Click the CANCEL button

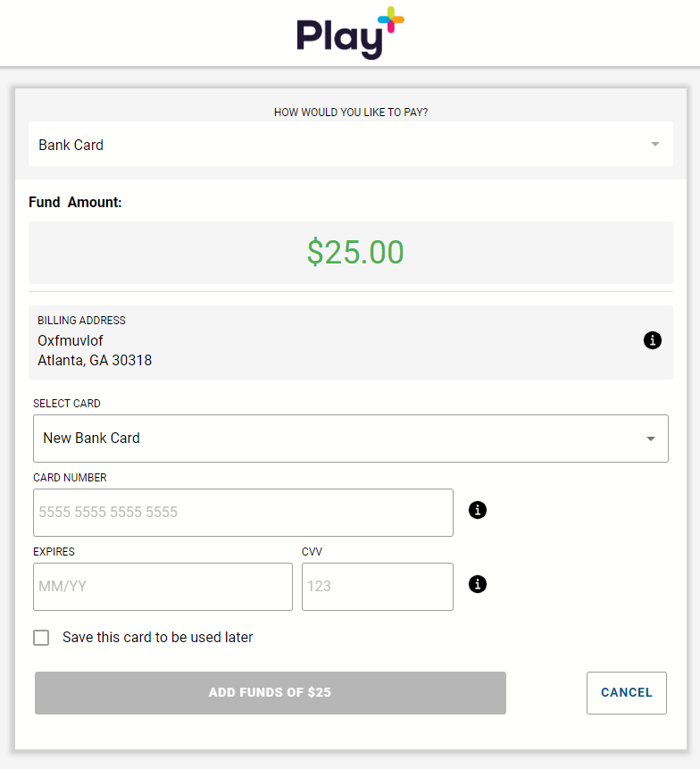[626, 692]
